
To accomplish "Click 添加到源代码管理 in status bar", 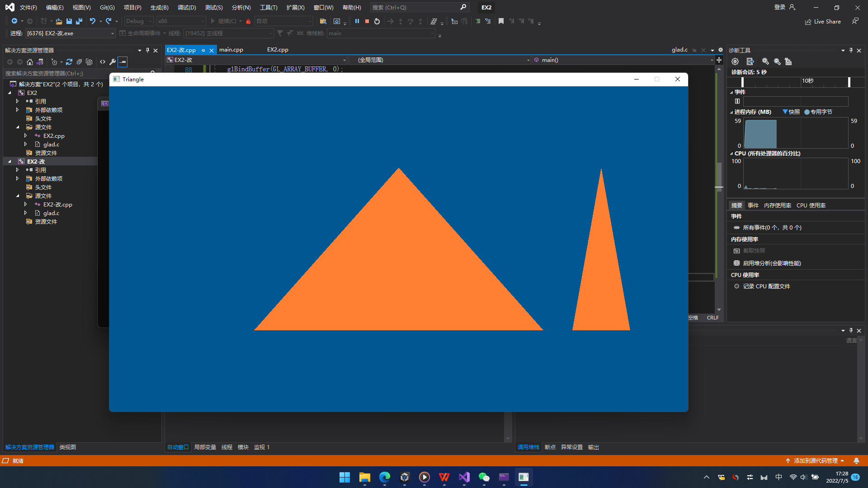I will pos(816,460).
